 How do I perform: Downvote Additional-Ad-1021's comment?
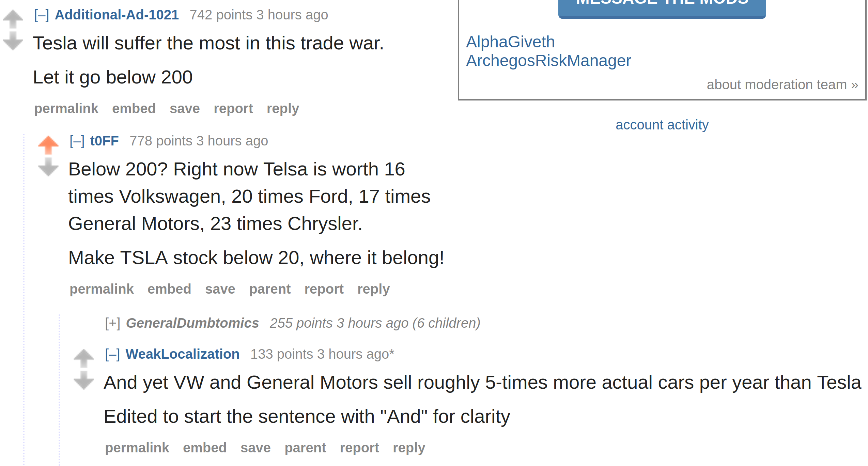(13, 41)
